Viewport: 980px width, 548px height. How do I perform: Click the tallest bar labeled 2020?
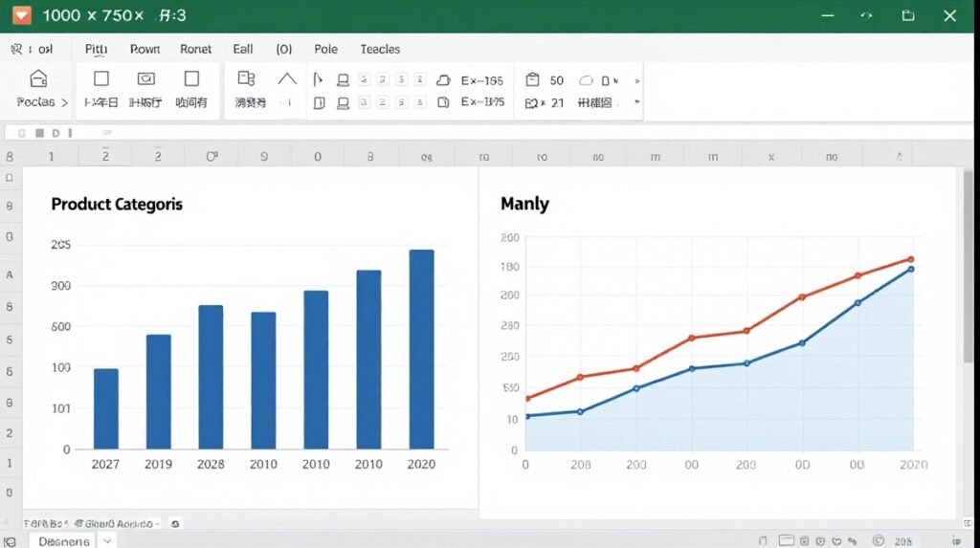pos(421,349)
